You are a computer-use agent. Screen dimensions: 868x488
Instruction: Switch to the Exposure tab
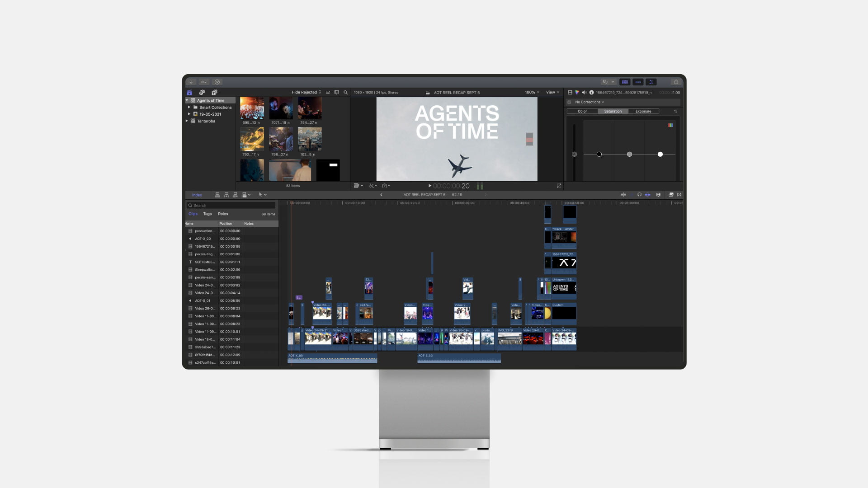pyautogui.click(x=643, y=111)
